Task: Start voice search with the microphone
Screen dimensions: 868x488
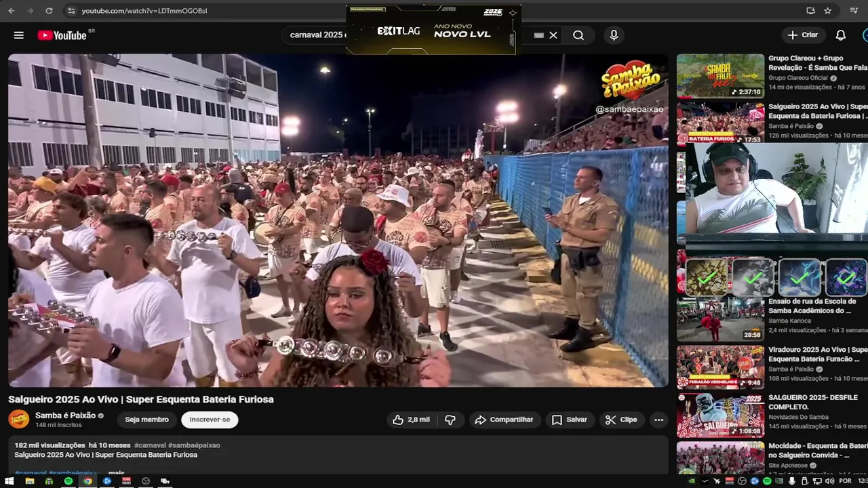Action: pos(614,35)
